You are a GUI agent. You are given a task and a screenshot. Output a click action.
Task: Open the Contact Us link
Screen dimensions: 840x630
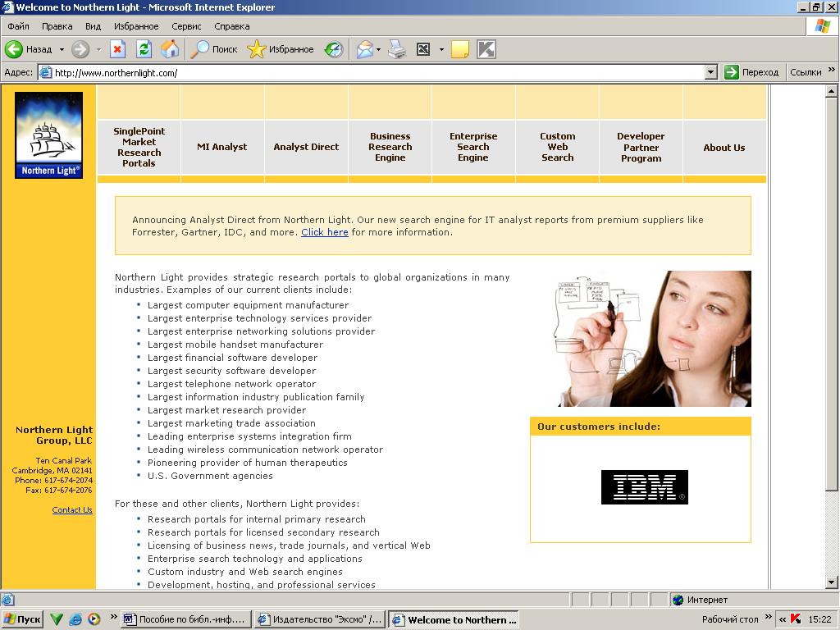72,510
